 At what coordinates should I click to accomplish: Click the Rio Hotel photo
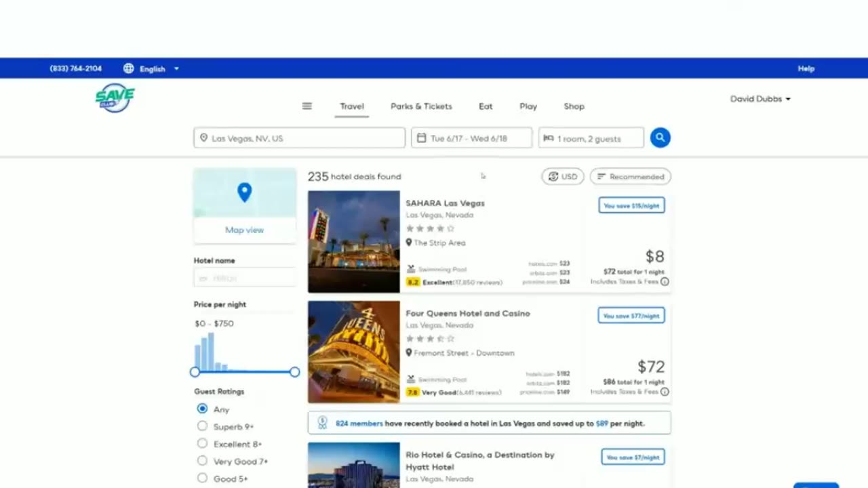point(354,465)
